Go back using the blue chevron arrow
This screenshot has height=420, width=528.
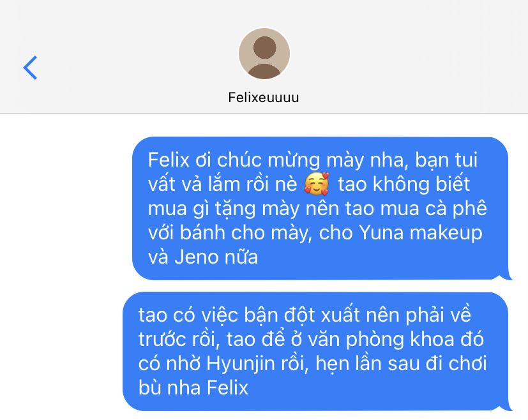pyautogui.click(x=30, y=68)
